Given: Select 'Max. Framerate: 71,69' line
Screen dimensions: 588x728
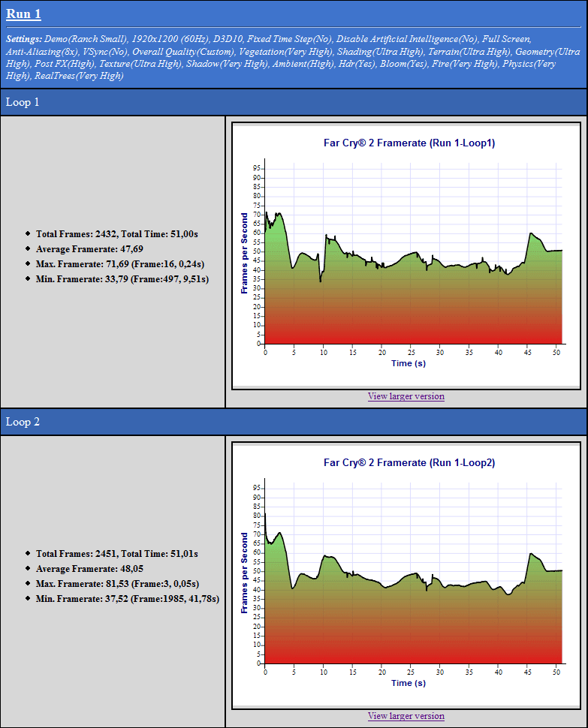Looking at the screenshot, I should (x=120, y=263).
